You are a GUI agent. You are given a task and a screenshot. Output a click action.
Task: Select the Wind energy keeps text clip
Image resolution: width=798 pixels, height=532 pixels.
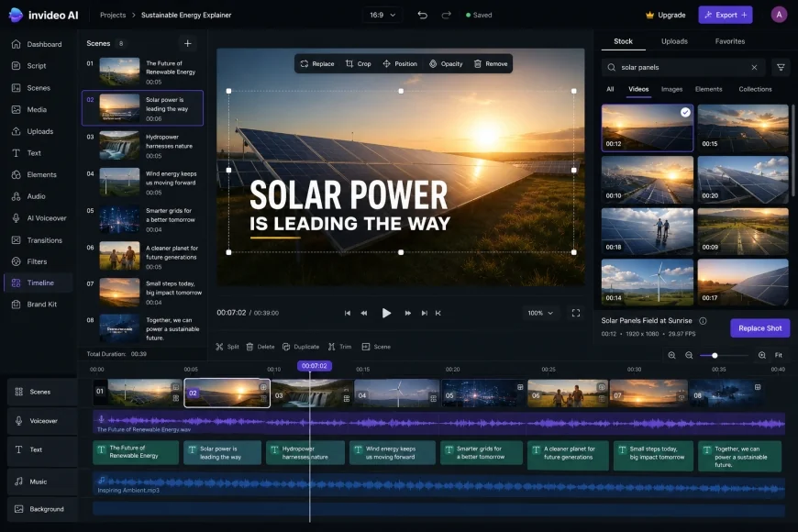pos(392,452)
